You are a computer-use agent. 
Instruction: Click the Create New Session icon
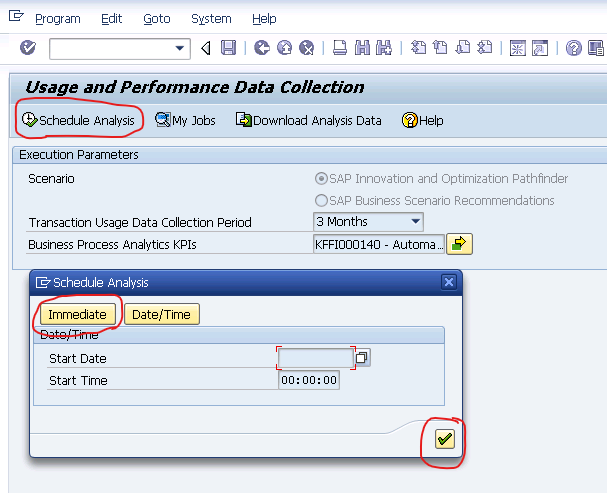pos(518,48)
